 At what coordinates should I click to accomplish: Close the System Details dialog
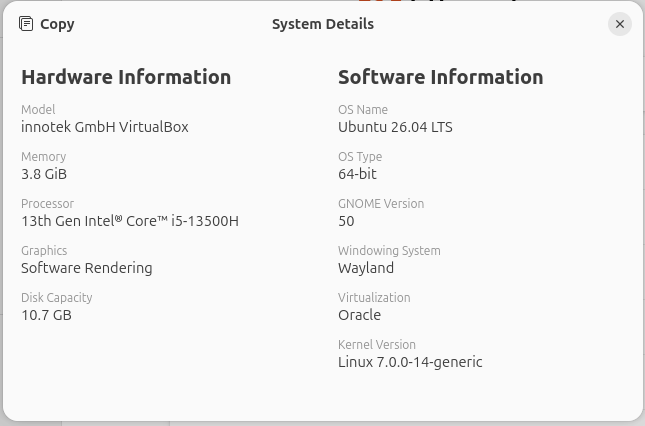[619, 24]
